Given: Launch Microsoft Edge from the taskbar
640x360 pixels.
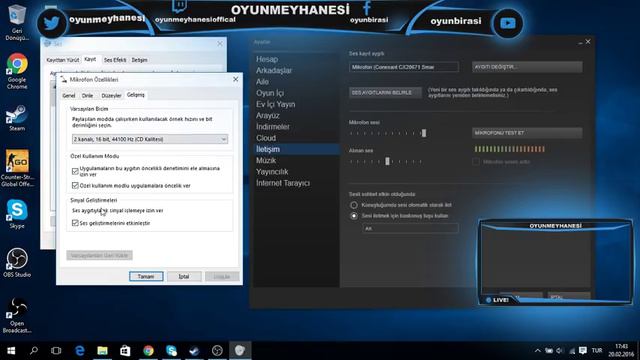Looking at the screenshot, I should [x=80, y=351].
